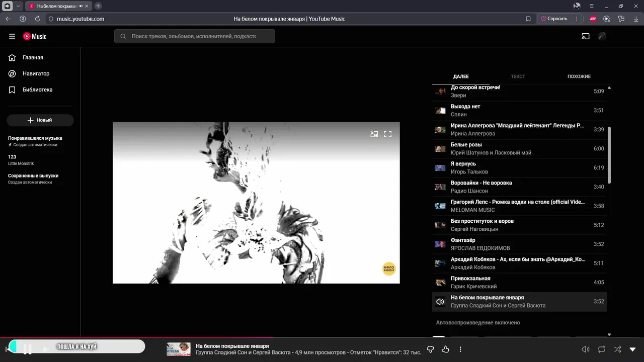The width and height of the screenshot is (644, 362).
Task: Adjust volume with the speaker icon
Action: (586, 349)
